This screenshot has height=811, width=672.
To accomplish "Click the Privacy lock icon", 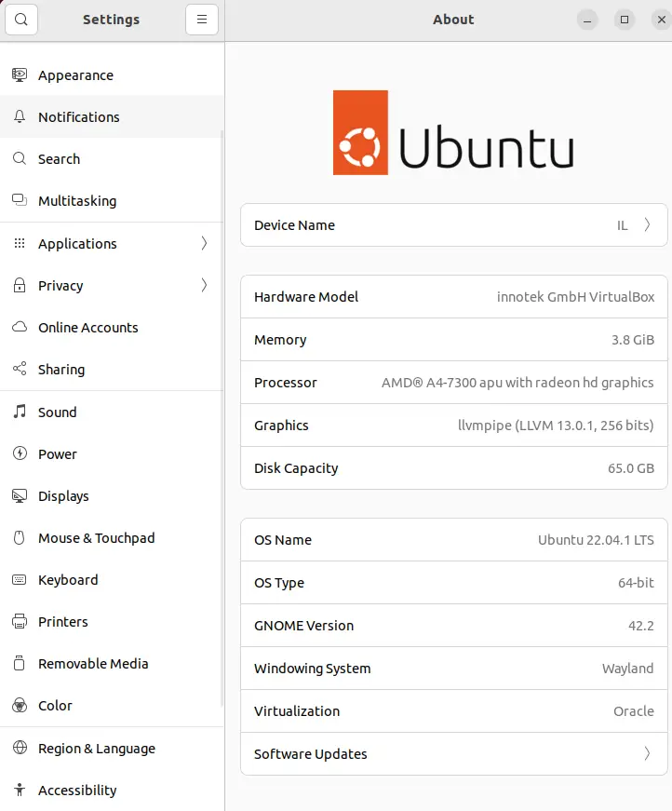I will tap(20, 285).
